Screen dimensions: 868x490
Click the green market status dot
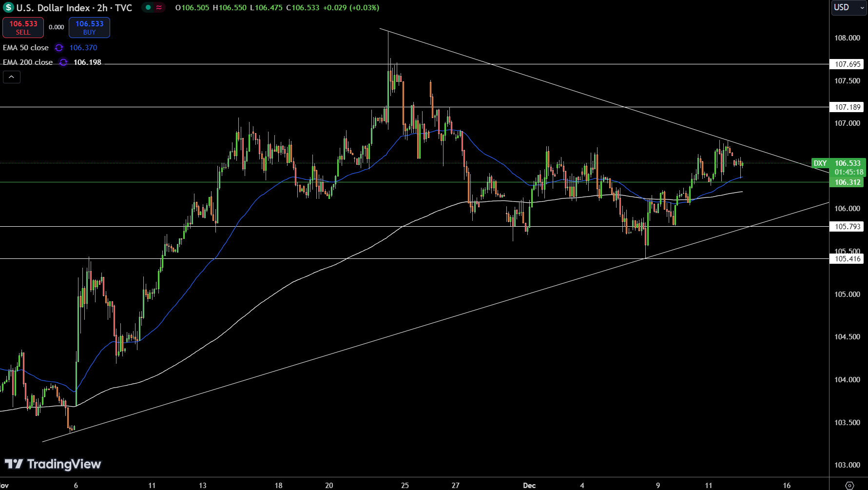coord(148,7)
